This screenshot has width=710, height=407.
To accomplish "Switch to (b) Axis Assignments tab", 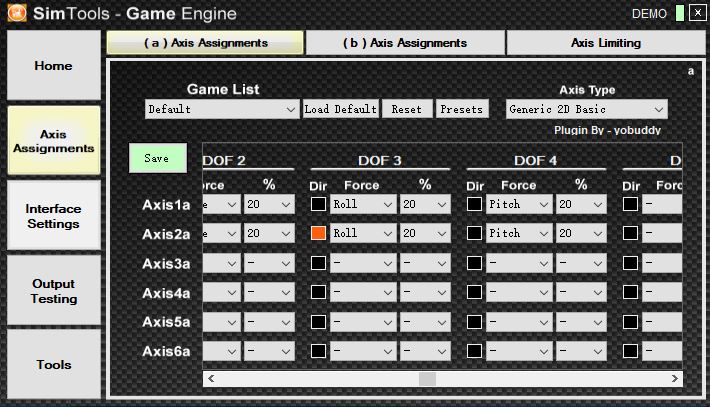I will click(x=405, y=43).
